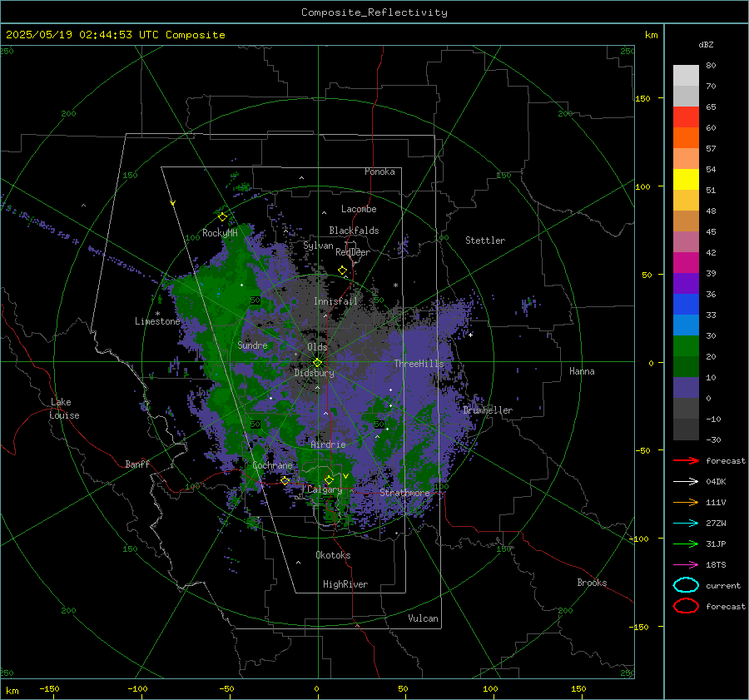The height and width of the screenshot is (700, 749).
Task: Click the Vulcan city label
Action: click(423, 618)
